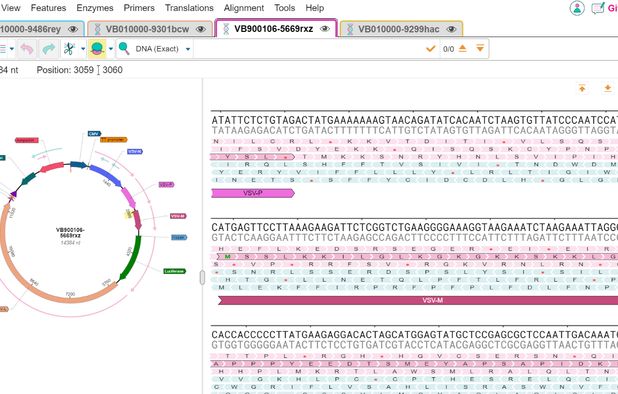Screen dimensions: 618x394
Task: Click DNA helix icon on VB010000-9299hac tab
Action: (350, 29)
